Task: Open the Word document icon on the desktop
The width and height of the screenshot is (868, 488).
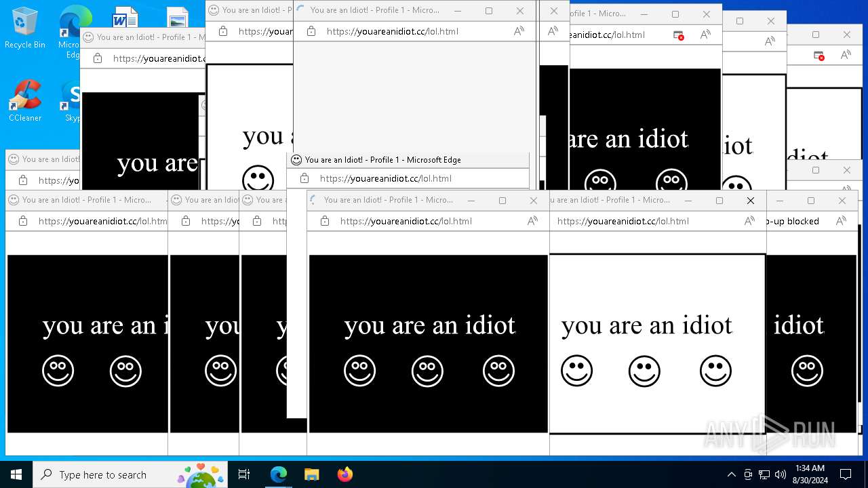Action: coord(125,18)
